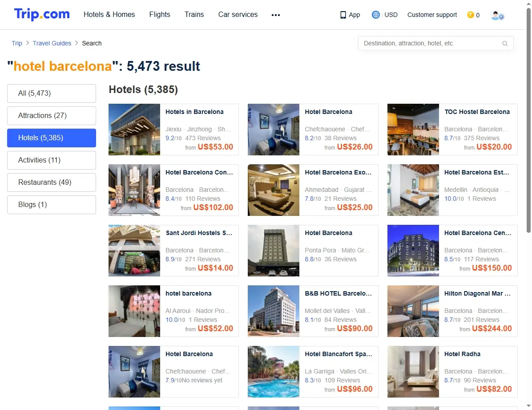This screenshot has width=532, height=410.
Task: Click the globe language icon
Action: pyautogui.click(x=375, y=15)
